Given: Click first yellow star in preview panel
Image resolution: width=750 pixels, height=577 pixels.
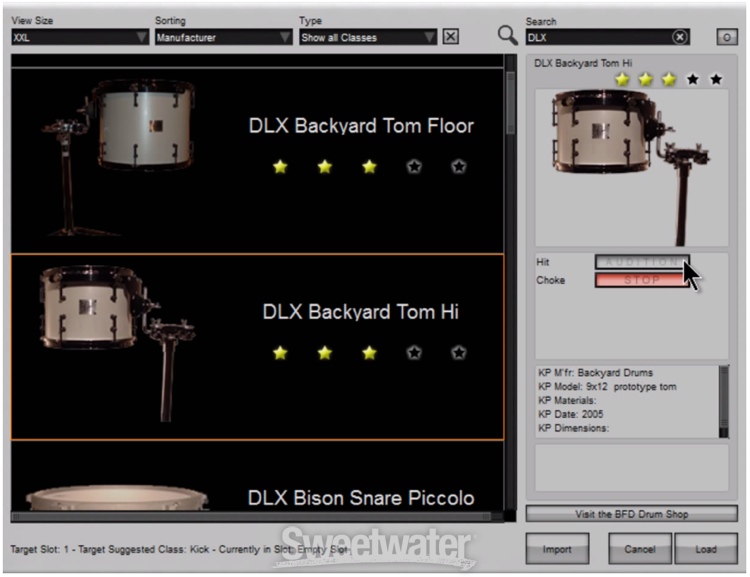Looking at the screenshot, I should [622, 79].
